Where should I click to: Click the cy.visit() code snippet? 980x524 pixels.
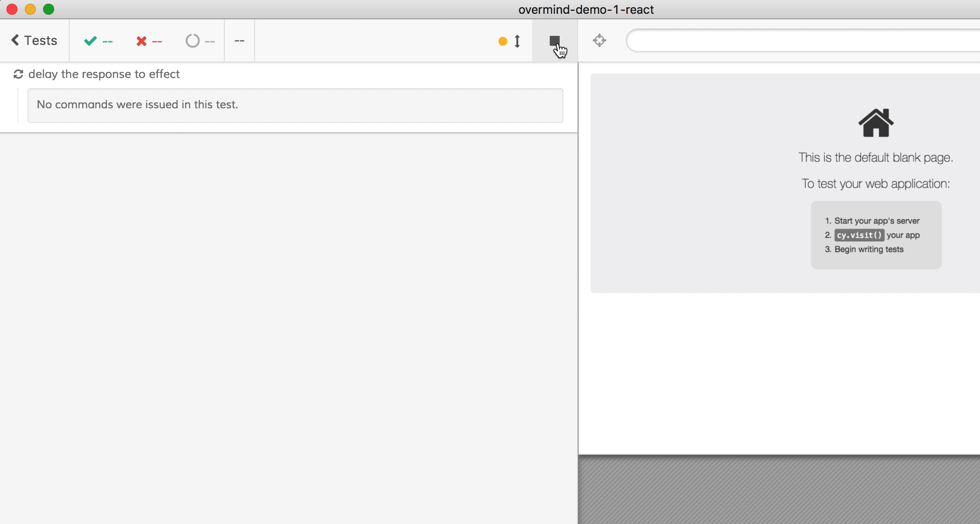(859, 235)
